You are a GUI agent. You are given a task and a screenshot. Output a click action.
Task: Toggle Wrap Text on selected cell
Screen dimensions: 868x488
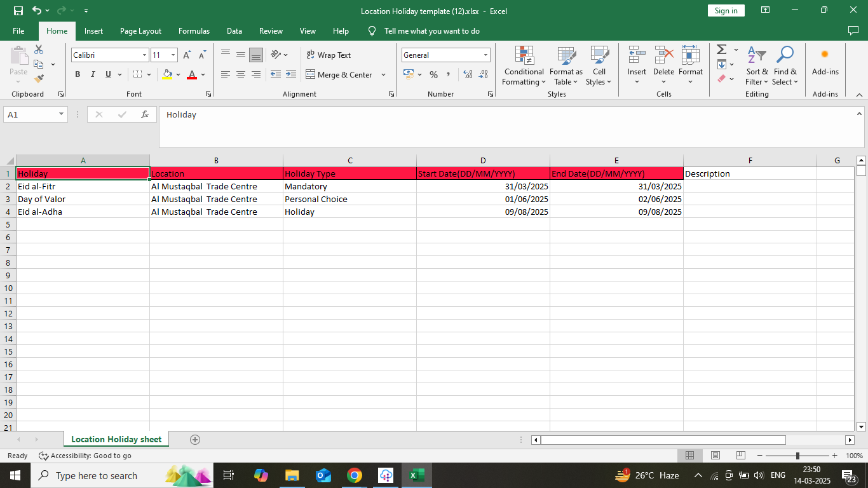(x=329, y=55)
